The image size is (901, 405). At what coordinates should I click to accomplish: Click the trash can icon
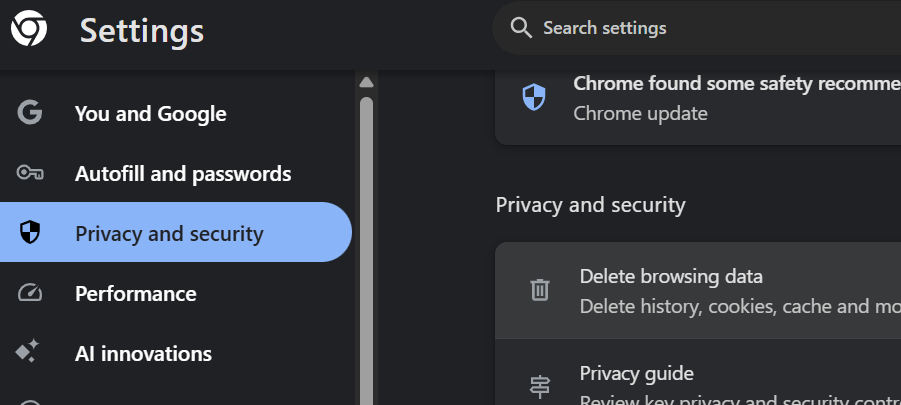pyautogui.click(x=540, y=290)
